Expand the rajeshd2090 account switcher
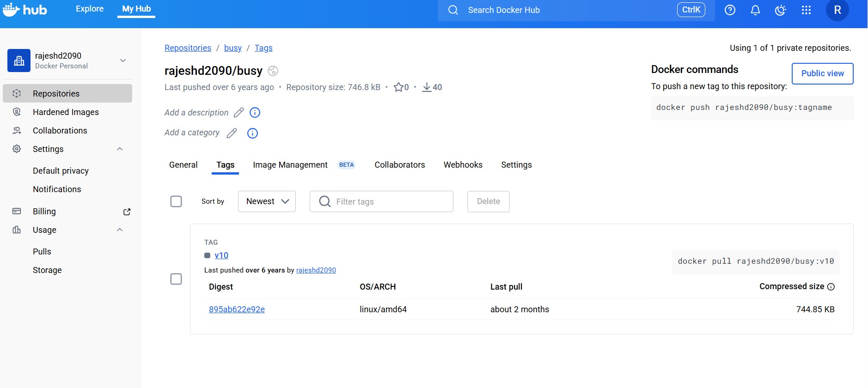The image size is (868, 388). coord(123,61)
